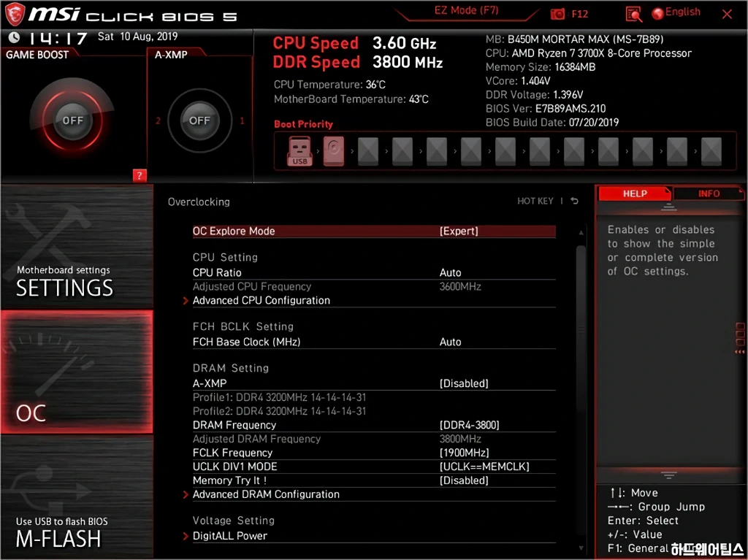Click the date Sat 10 Aug, 2019
Viewport: 748px width, 560px height.
point(137,37)
